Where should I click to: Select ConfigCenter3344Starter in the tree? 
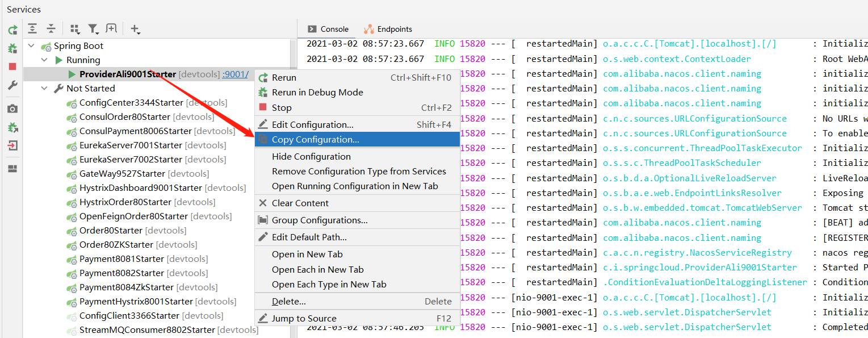(x=131, y=103)
